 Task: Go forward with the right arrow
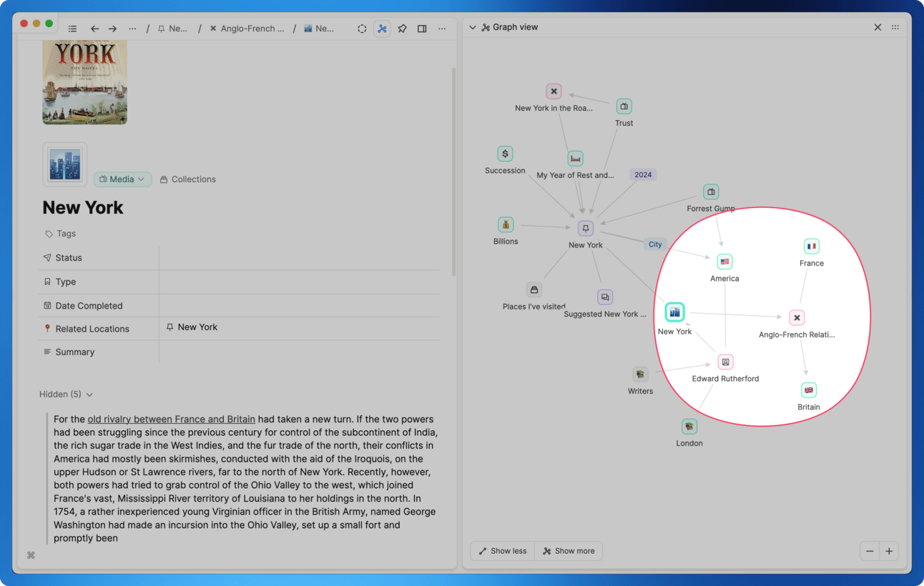[x=112, y=29]
